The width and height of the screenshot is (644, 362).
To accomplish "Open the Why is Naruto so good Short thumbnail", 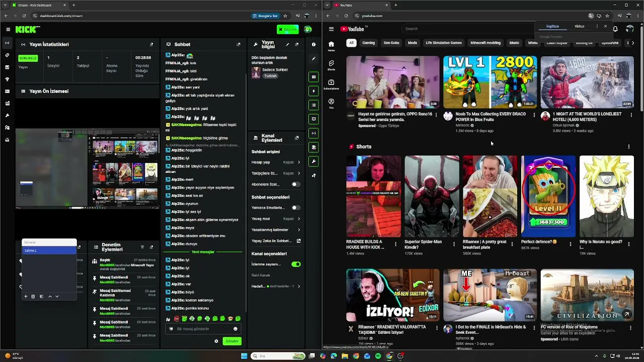I will coord(607,196).
